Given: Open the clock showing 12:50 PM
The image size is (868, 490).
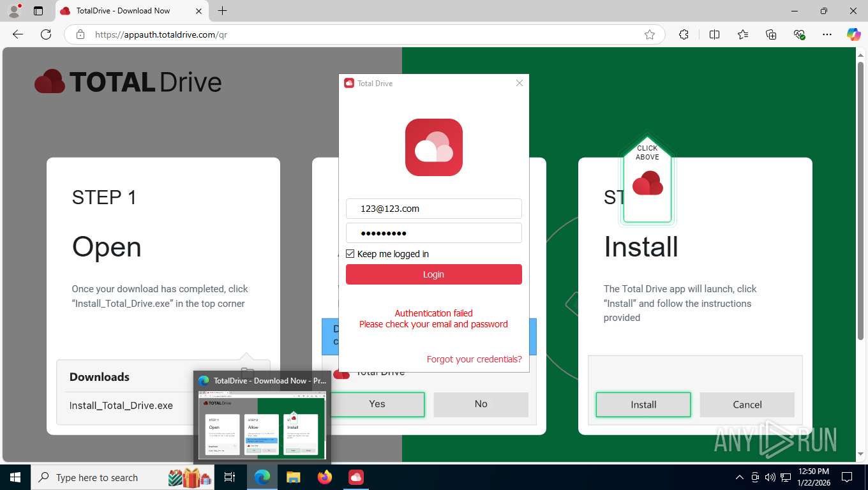Looking at the screenshot, I should [813, 477].
